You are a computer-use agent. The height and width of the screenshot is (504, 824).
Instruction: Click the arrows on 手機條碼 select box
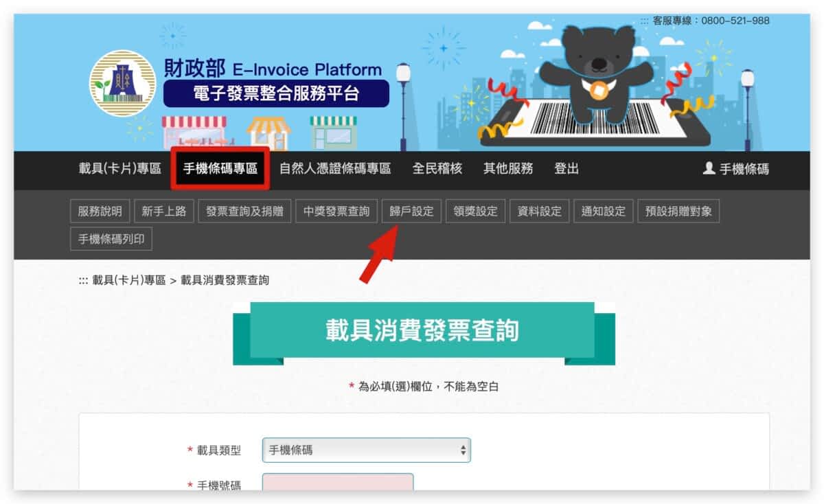[x=463, y=450]
